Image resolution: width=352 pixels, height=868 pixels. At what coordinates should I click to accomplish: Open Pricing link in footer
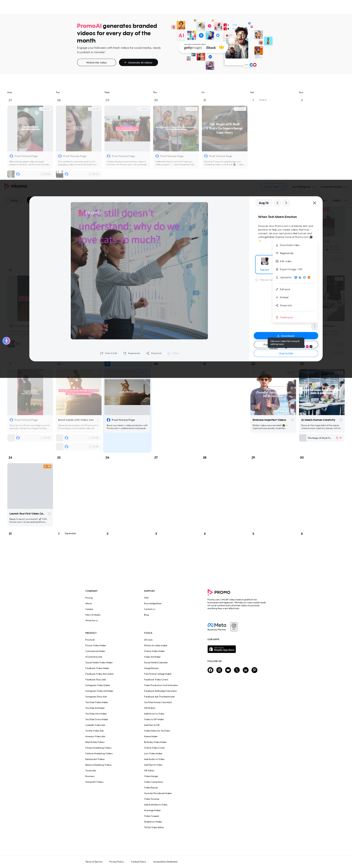[89, 598]
